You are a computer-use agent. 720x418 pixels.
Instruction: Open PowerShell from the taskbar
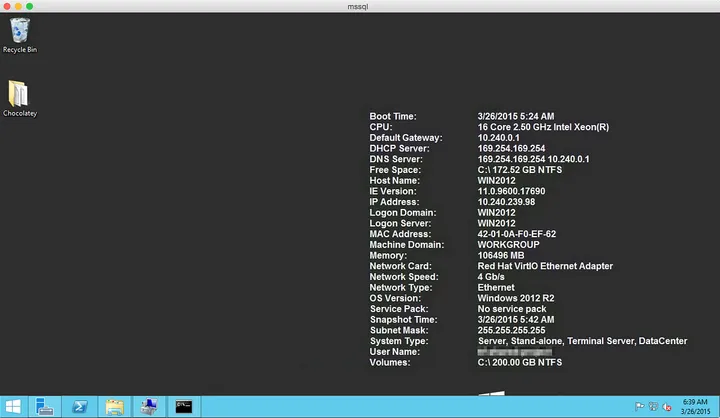point(79,407)
